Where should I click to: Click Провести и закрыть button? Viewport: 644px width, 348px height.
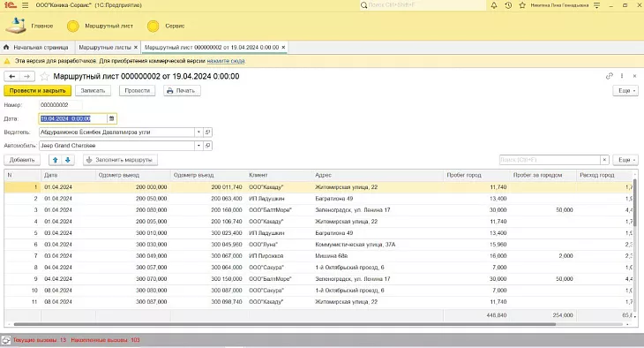[37, 90]
